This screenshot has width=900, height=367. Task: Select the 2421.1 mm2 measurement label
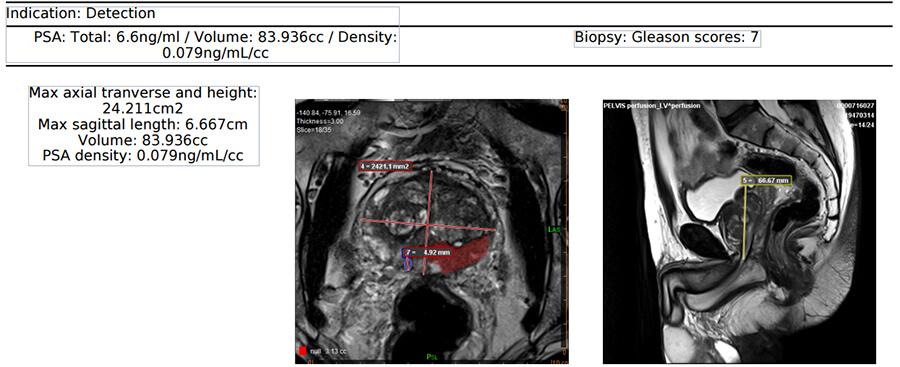coord(385,167)
